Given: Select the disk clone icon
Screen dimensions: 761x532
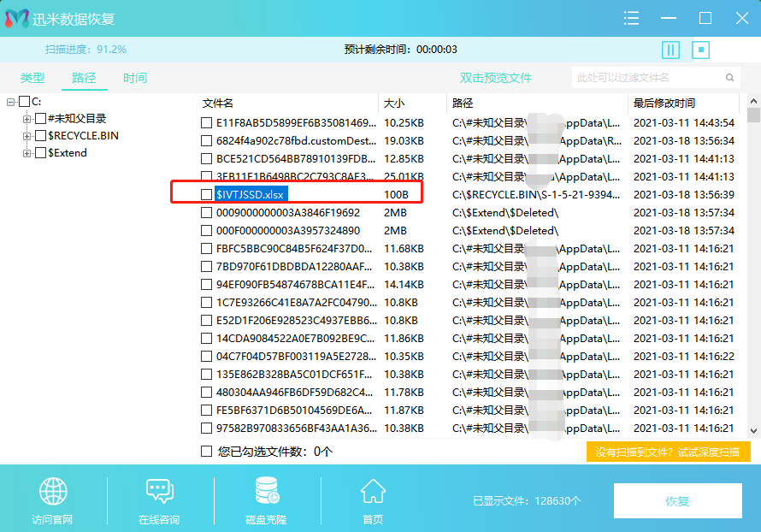Looking at the screenshot, I should [x=265, y=490].
